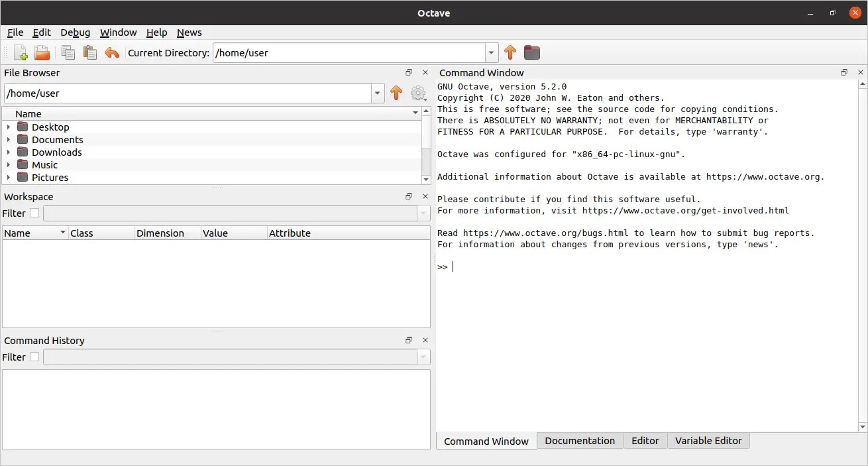
Task: Enable the Command History filter checkbox
Action: click(34, 357)
